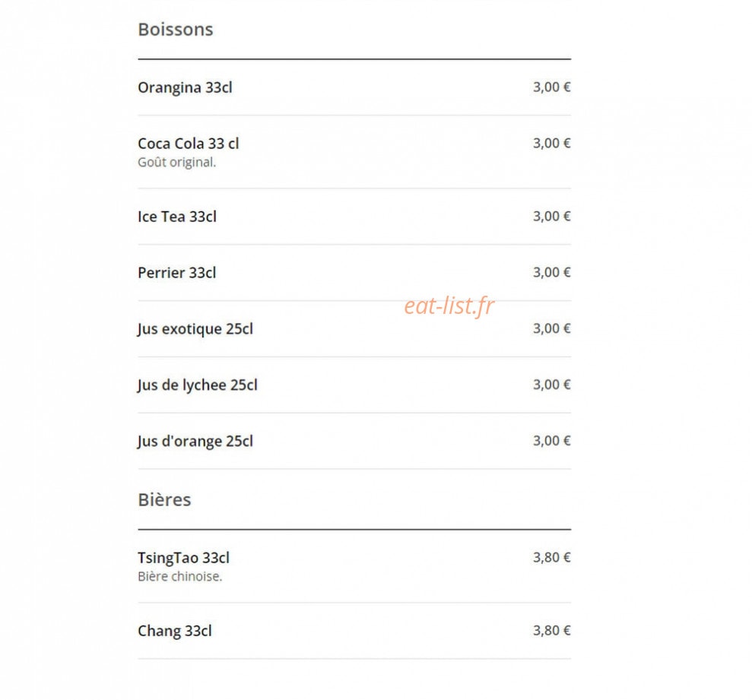Click the 'Bière chinoise.' description text

click(180, 576)
